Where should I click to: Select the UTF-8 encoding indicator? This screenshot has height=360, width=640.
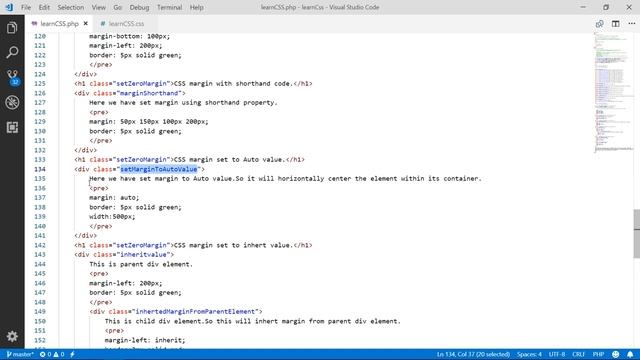click(557, 354)
